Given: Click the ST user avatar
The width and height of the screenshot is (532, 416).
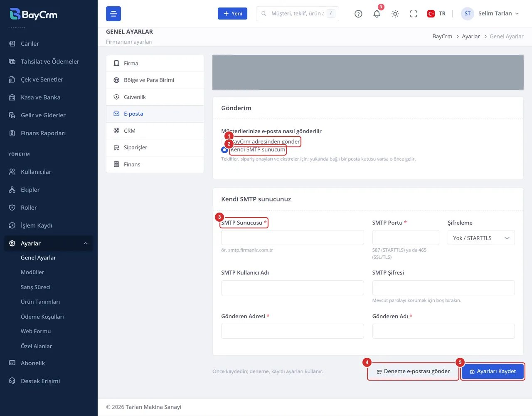Looking at the screenshot, I should tap(468, 14).
